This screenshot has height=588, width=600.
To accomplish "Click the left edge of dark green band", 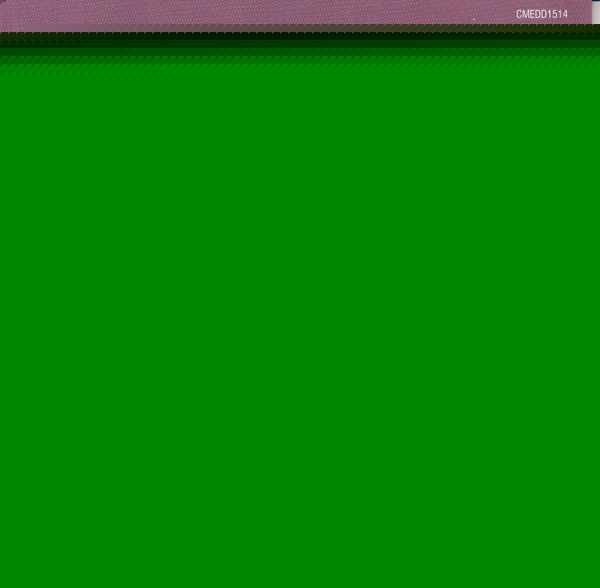I will [4, 40].
